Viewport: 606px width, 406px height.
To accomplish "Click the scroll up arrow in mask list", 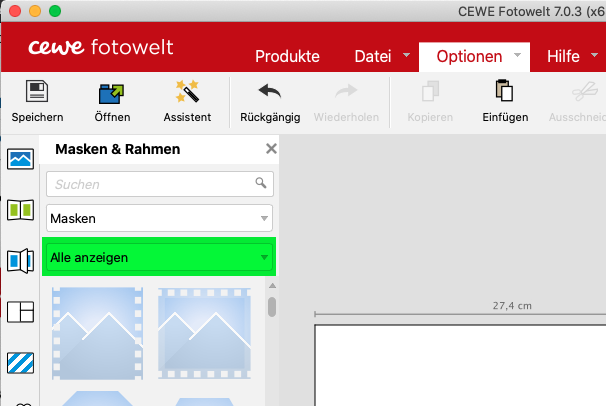I will 272,285.
